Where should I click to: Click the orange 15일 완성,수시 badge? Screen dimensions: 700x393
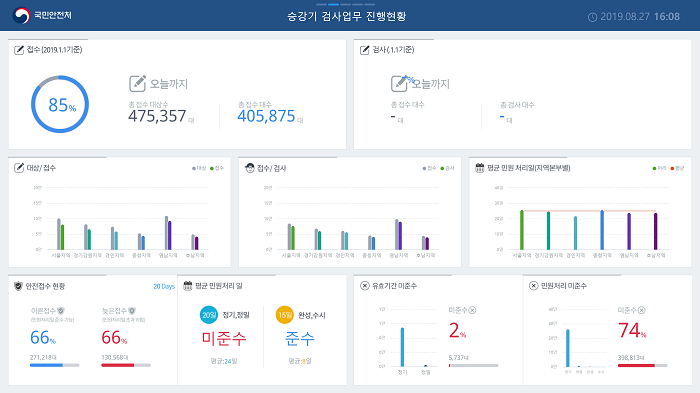tap(284, 315)
